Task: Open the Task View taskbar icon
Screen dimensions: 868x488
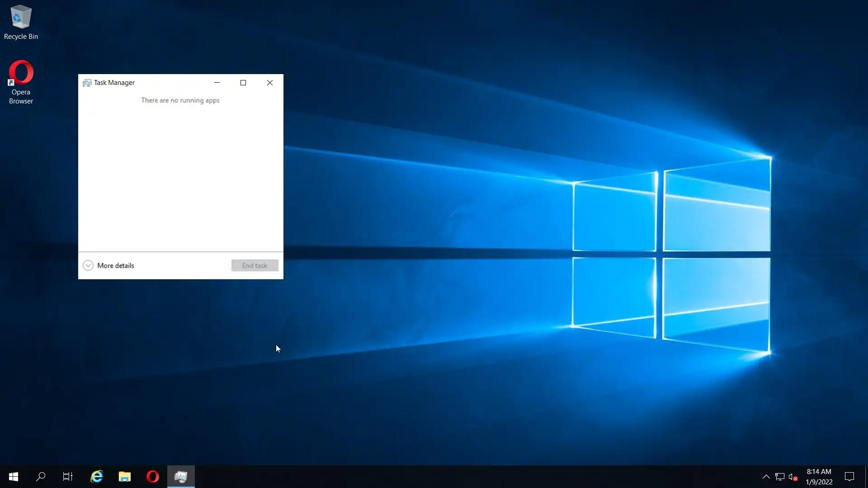Action: [x=68, y=477]
